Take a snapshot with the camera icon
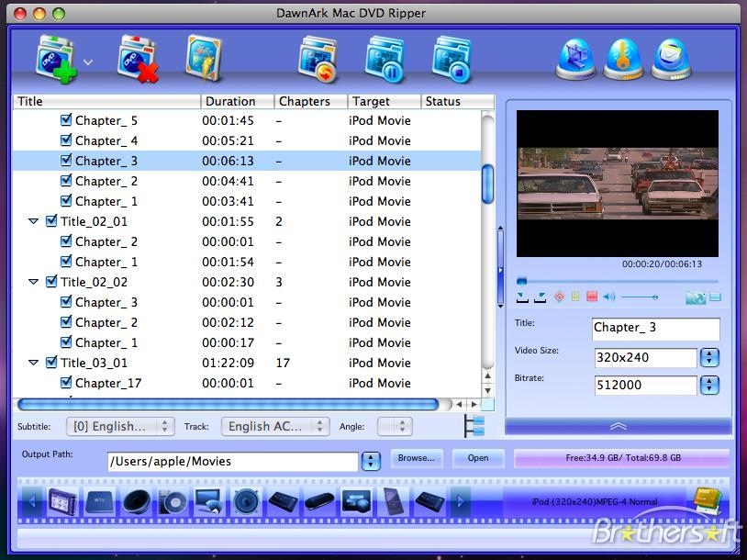747x560 pixels. tap(695, 297)
